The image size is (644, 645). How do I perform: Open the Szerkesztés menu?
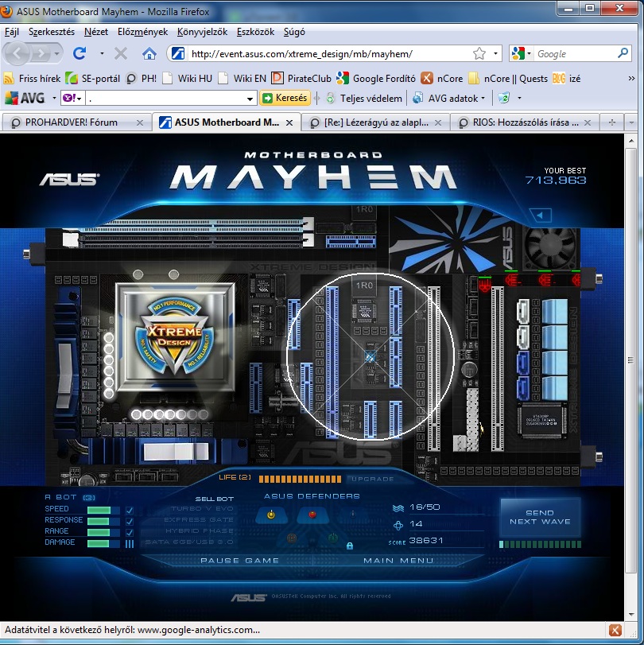pos(52,32)
